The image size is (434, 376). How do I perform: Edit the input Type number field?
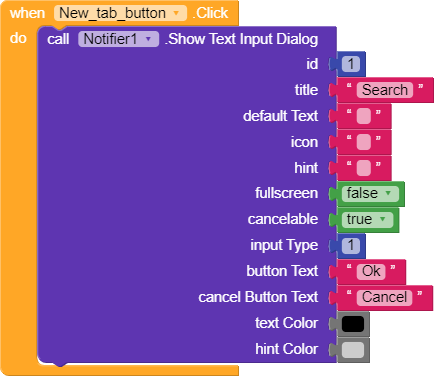pos(351,246)
